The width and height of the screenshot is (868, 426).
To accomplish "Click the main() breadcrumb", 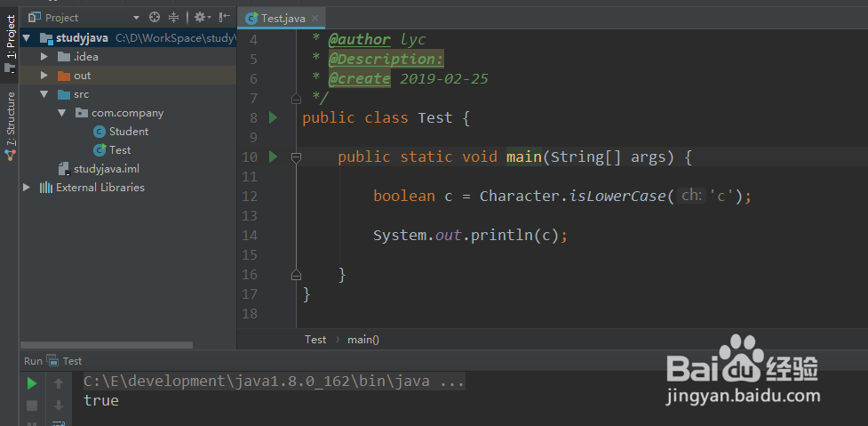I will [x=363, y=340].
